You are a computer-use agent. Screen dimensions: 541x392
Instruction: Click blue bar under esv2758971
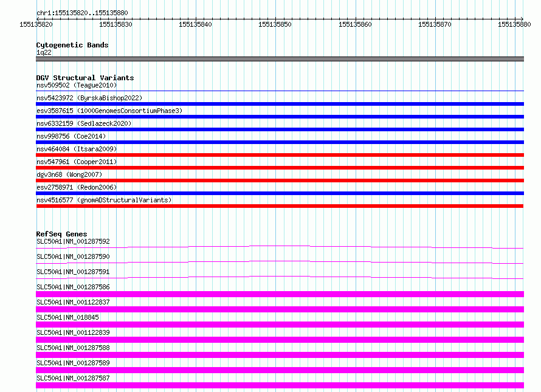280,193
